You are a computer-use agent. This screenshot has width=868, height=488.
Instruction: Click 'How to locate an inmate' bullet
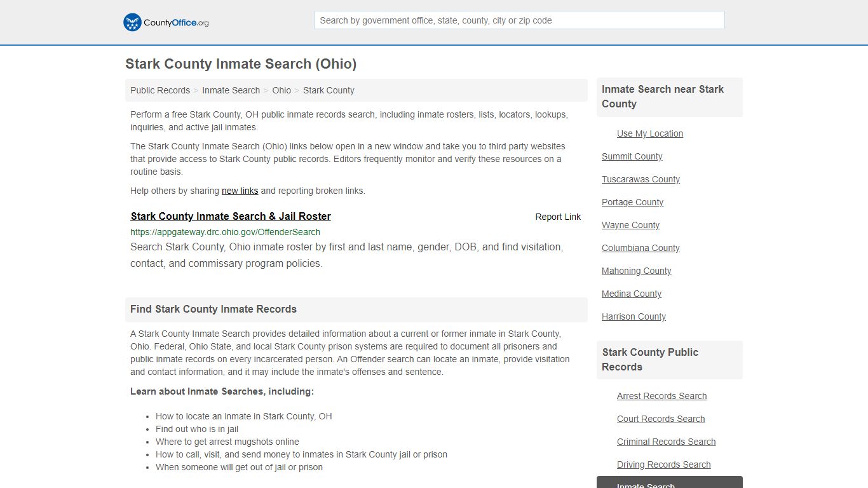[x=244, y=416]
